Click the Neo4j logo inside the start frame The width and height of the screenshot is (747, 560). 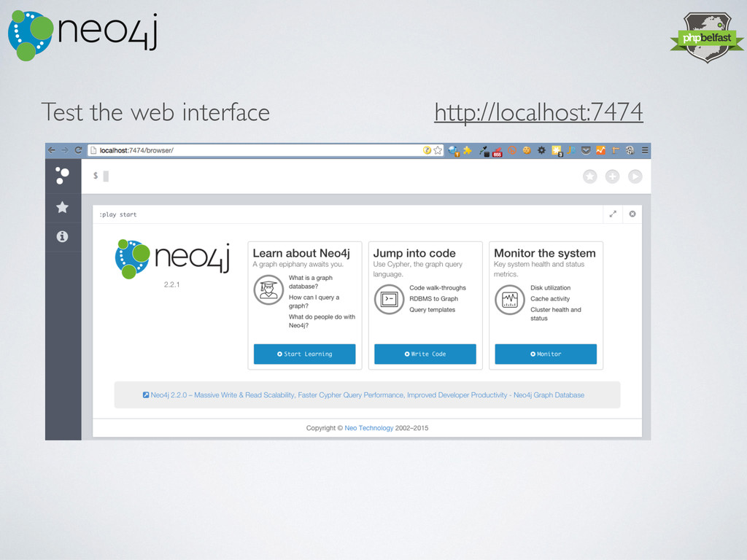[x=172, y=259]
